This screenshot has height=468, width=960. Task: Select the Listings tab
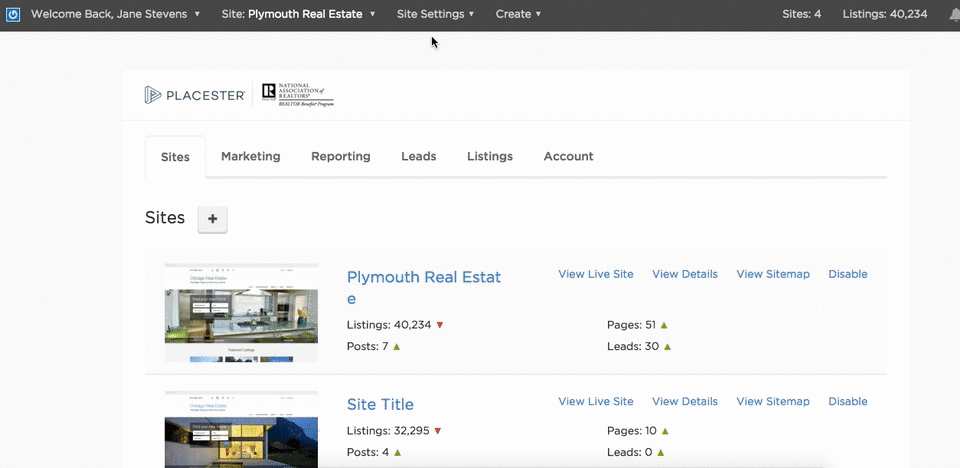(490, 156)
